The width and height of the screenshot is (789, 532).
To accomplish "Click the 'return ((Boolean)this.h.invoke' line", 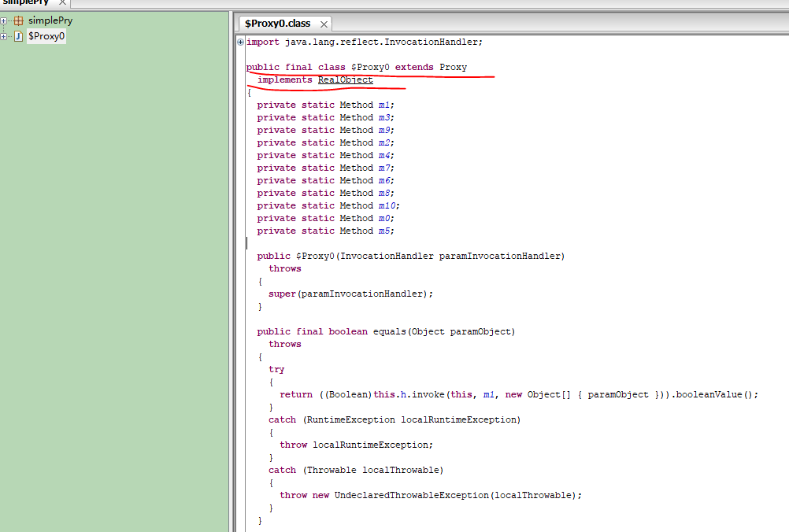I will [519, 395].
